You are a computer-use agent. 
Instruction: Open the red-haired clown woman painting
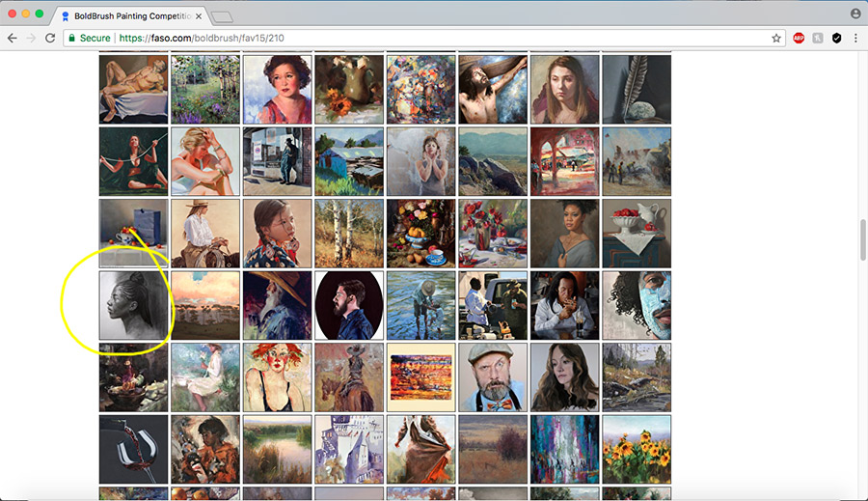coord(278,377)
